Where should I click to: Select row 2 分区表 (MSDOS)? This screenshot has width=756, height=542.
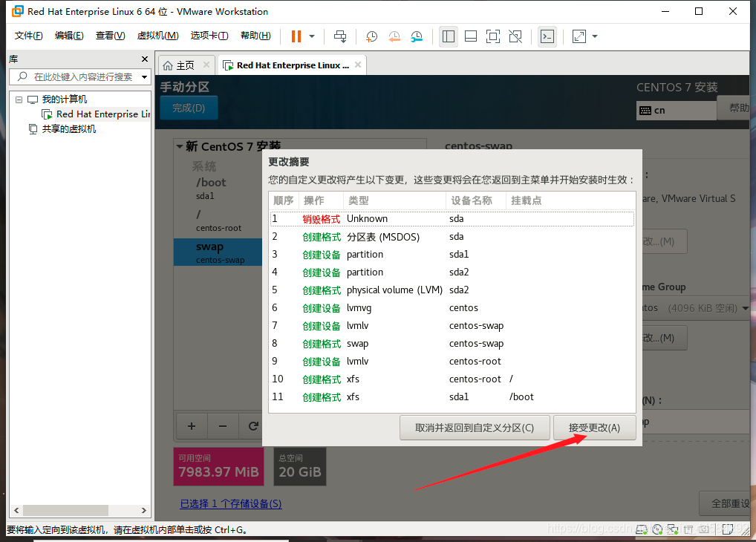tap(452, 236)
